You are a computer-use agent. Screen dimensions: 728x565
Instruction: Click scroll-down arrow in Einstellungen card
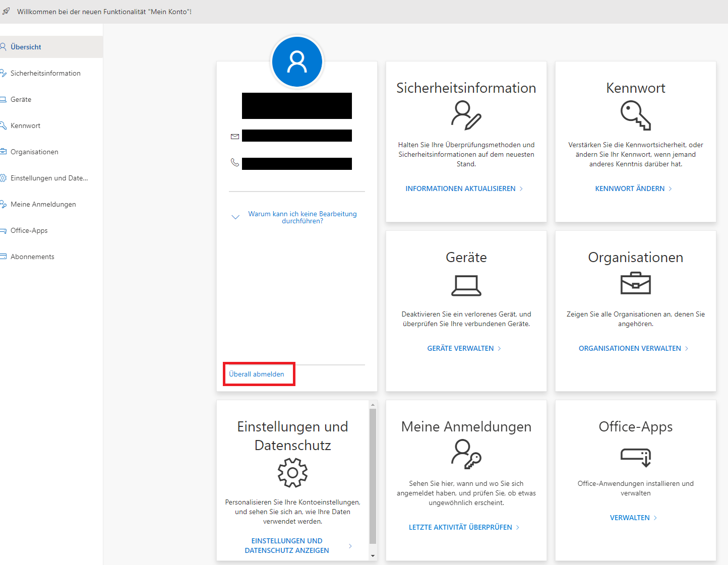pos(373,556)
